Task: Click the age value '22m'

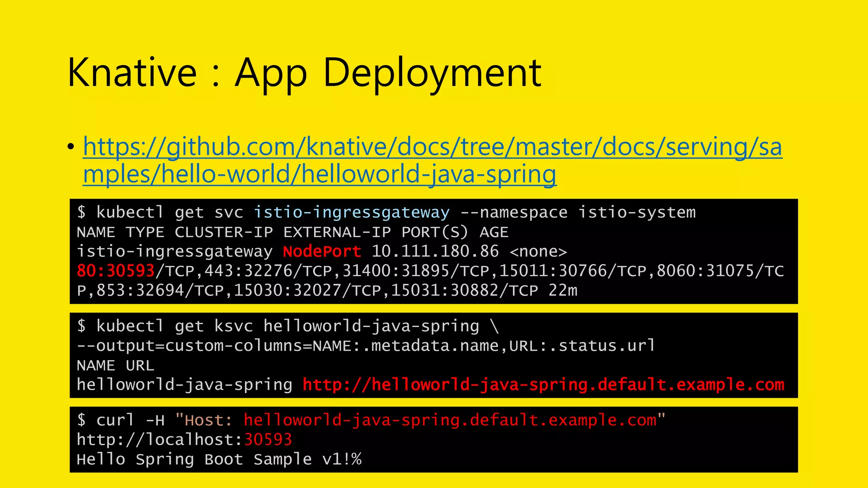Action: 563,291
